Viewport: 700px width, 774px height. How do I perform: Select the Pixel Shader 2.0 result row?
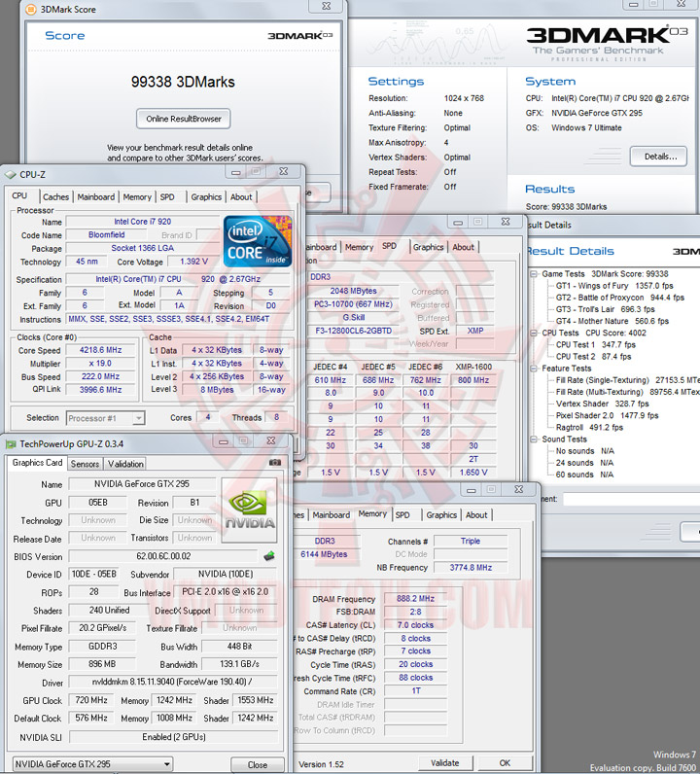click(608, 415)
